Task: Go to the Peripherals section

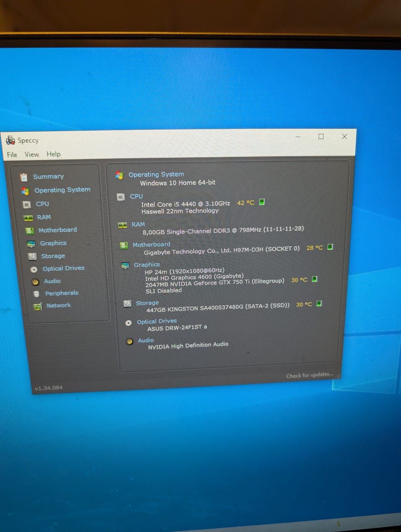Action: click(62, 293)
